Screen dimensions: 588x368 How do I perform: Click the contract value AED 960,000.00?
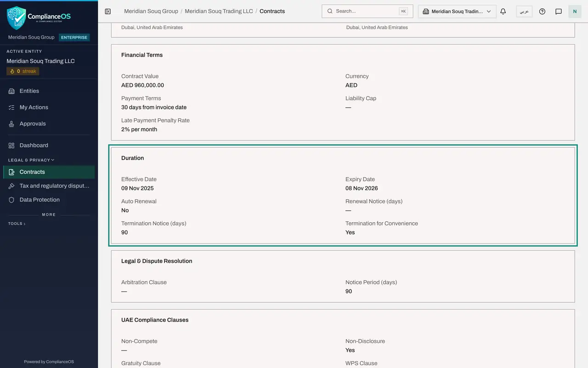pyautogui.click(x=142, y=85)
